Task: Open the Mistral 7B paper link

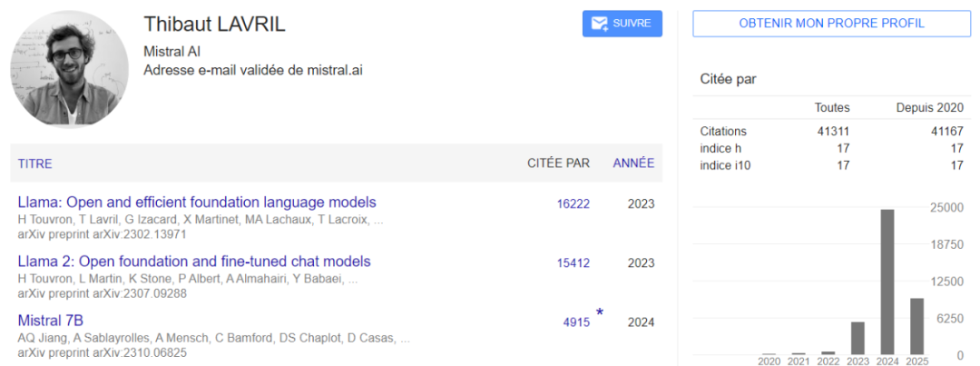Action: coord(51,320)
